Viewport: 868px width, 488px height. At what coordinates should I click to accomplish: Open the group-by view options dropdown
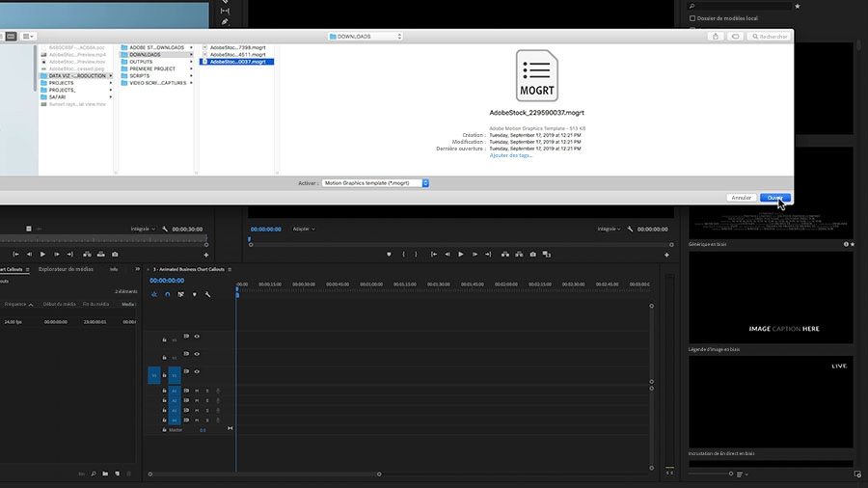pos(28,37)
